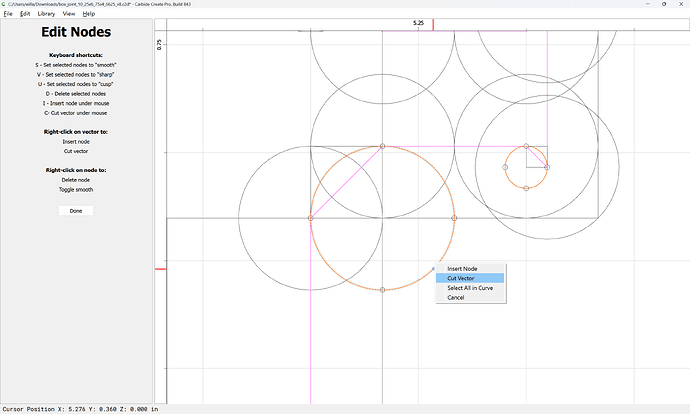
Task: Select right node of large orange circle
Action: click(454, 218)
